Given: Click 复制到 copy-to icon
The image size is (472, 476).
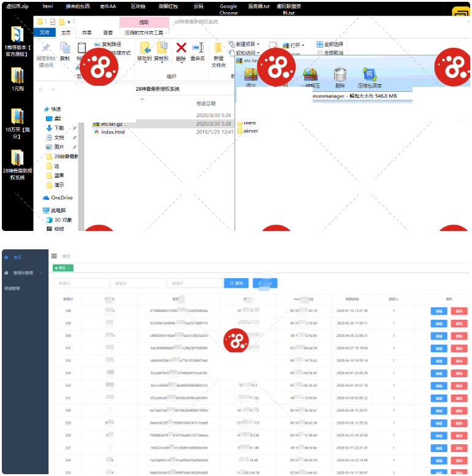Looking at the screenshot, I should tap(162, 48).
